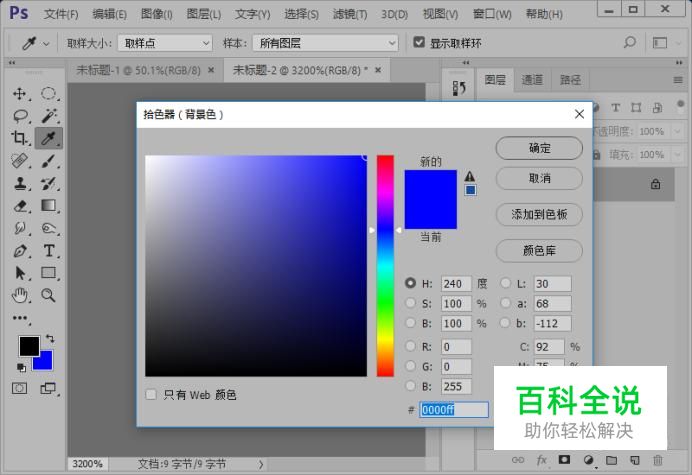Open the History panel icon
This screenshot has width=692, height=475.
point(459,88)
